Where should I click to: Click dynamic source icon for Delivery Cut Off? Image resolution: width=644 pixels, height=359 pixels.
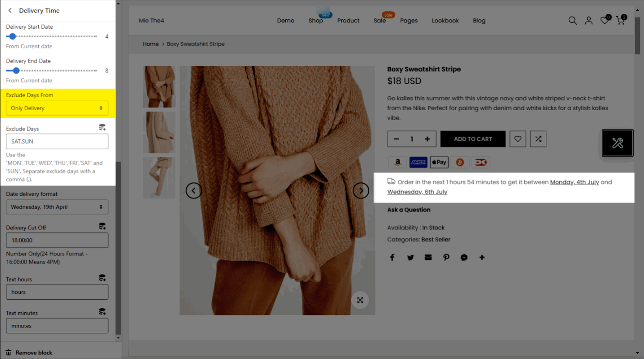coord(102,226)
